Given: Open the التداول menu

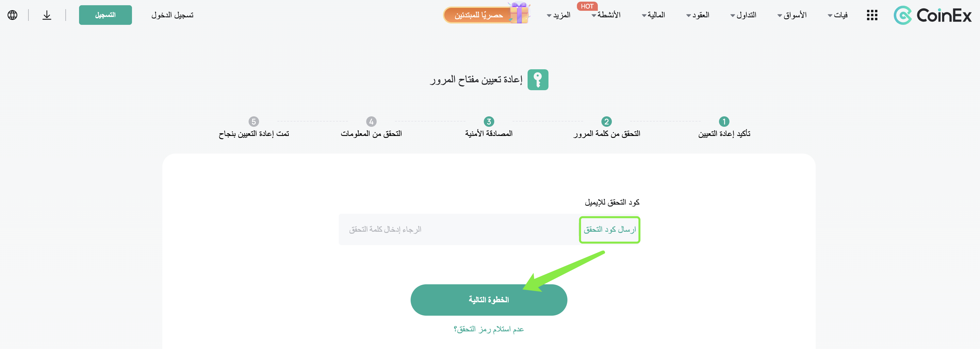Looking at the screenshot, I should pos(743,15).
